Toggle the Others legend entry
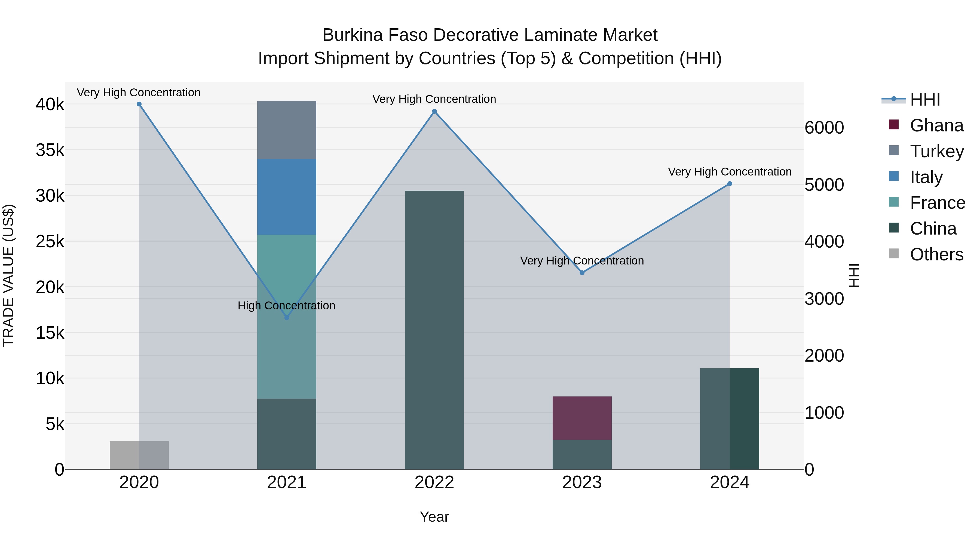980x551 pixels. pos(926,254)
